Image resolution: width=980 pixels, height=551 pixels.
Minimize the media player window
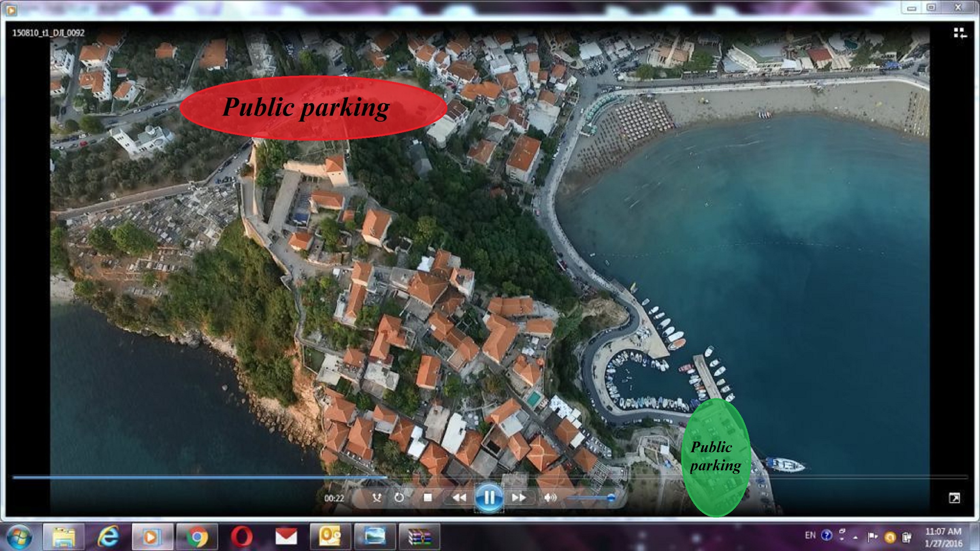912,8
